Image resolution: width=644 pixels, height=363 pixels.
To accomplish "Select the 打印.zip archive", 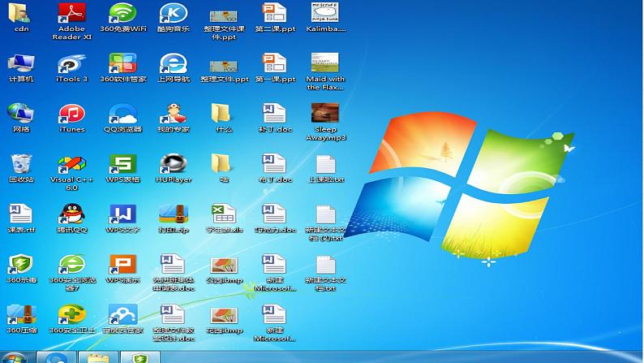I will (174, 218).
